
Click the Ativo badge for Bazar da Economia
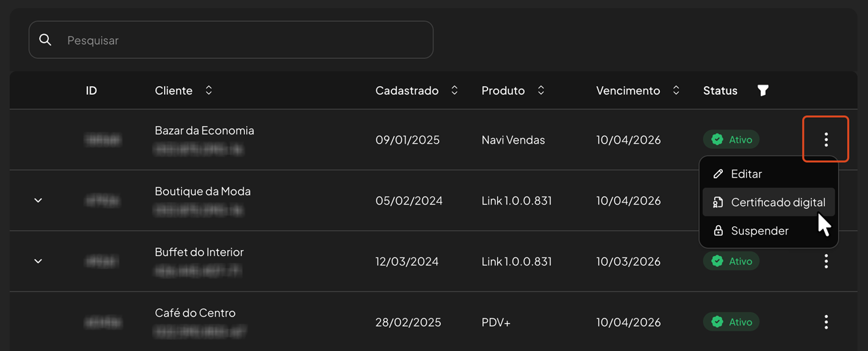coord(731,140)
